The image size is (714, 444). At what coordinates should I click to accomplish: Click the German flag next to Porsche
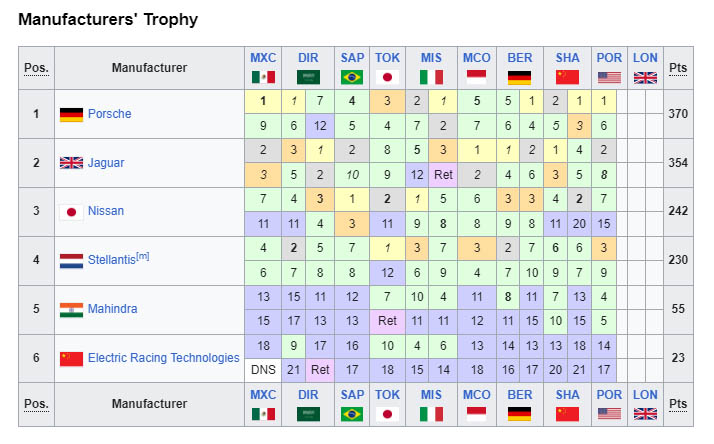click(71, 114)
